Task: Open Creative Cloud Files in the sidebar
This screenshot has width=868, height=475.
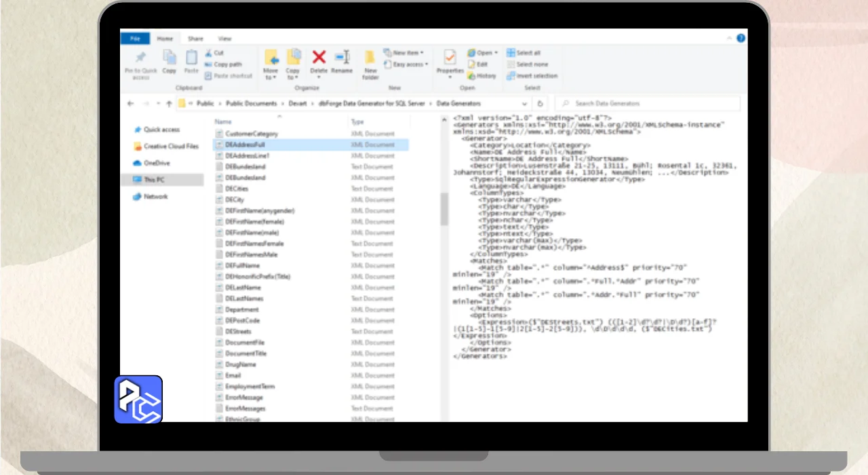Action: 166,147
